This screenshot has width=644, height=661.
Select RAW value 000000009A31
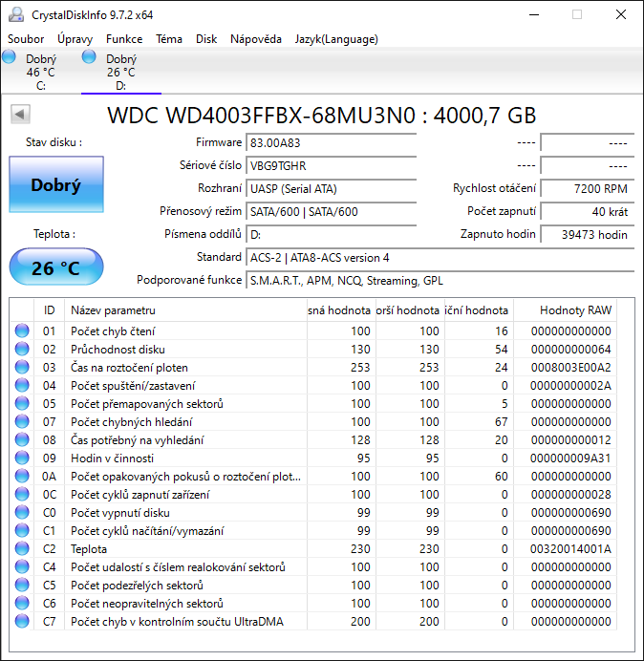[x=570, y=458]
